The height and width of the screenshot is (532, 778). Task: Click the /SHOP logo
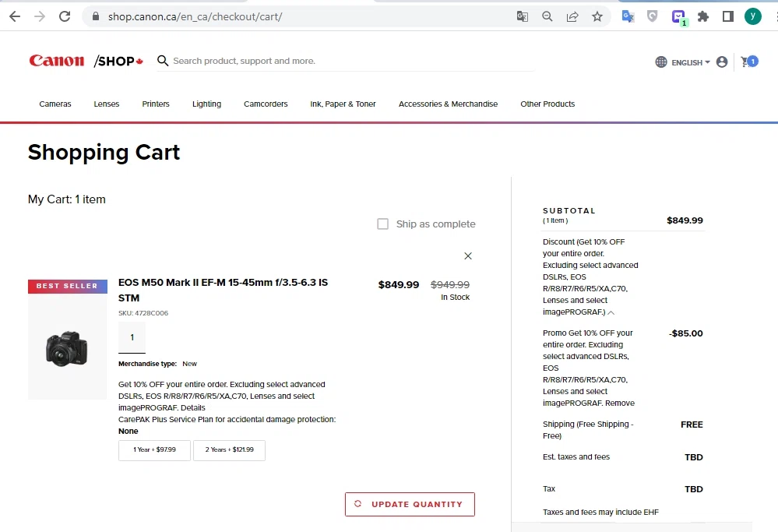(118, 61)
